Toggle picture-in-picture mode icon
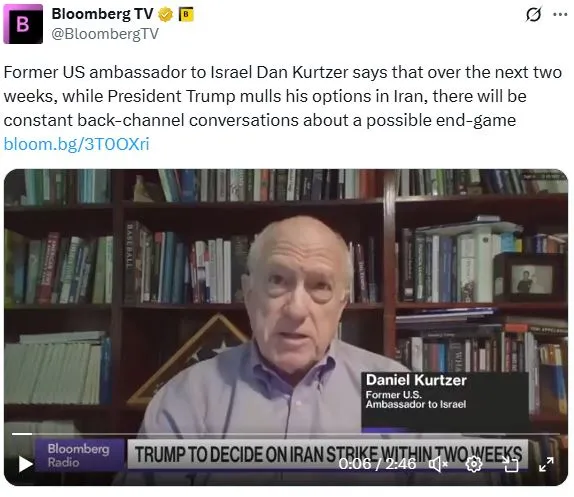 pyautogui.click(x=510, y=464)
